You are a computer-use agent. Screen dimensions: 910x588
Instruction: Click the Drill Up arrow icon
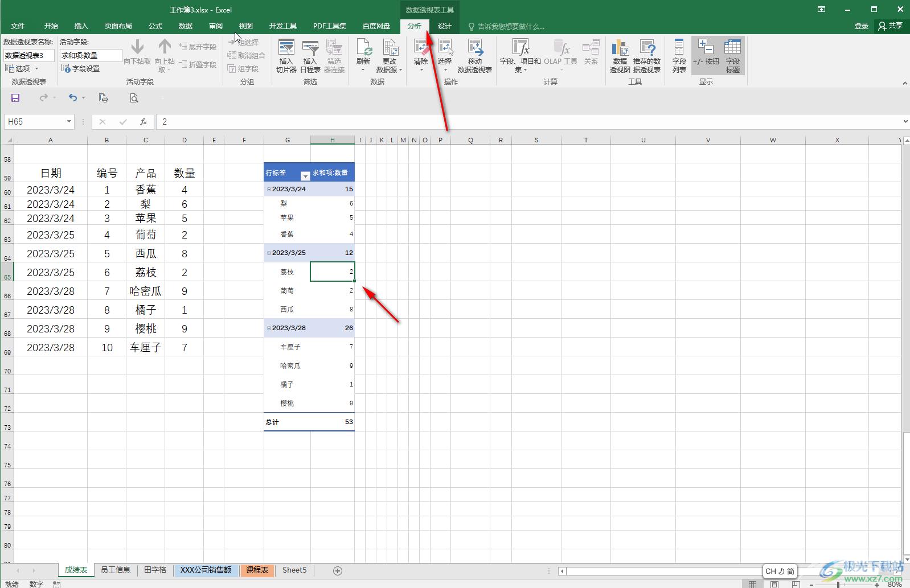coord(165,47)
